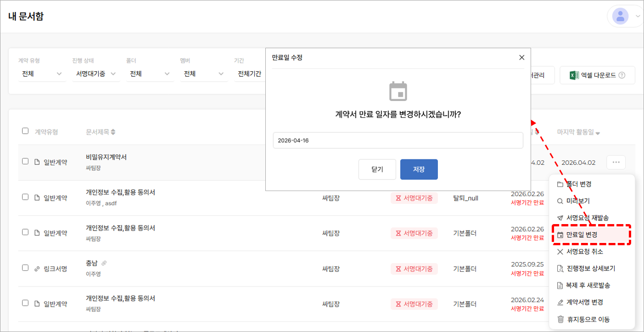
Task: Click the Excel download icon
Action: pos(574,75)
